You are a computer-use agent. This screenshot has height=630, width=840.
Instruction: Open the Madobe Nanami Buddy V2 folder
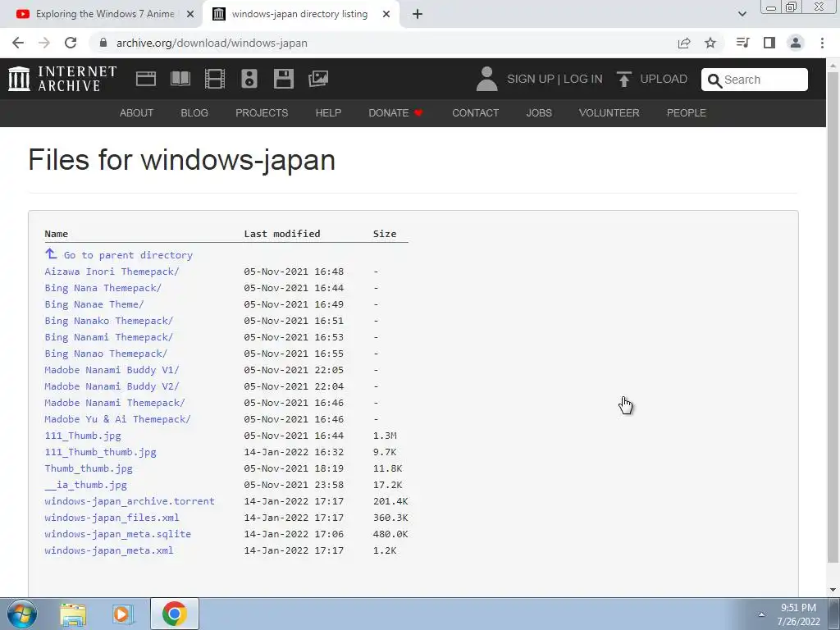point(112,386)
